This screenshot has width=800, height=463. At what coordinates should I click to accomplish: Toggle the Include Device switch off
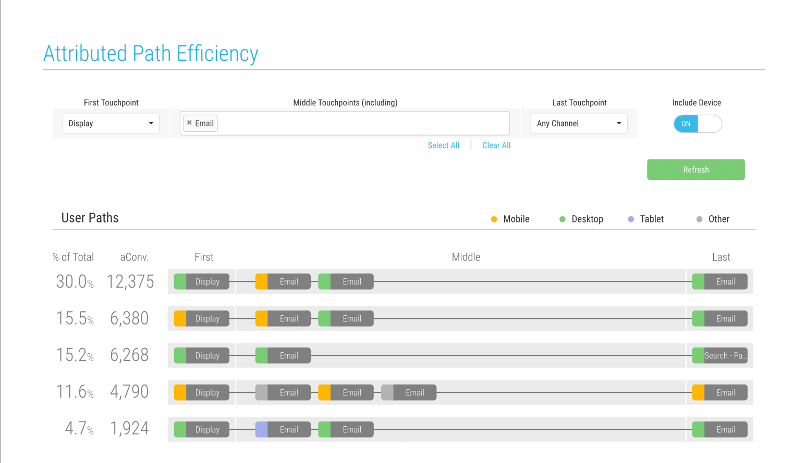pos(697,124)
